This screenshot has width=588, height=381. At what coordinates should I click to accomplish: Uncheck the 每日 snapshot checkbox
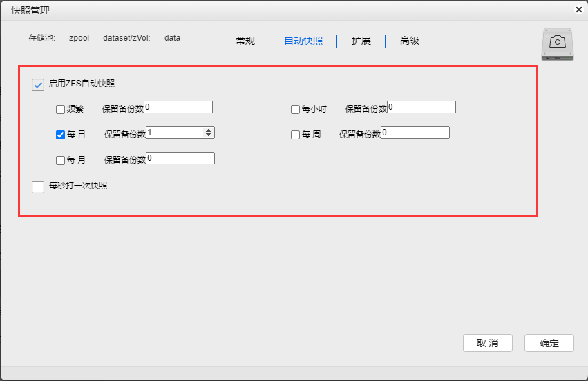(x=61, y=135)
